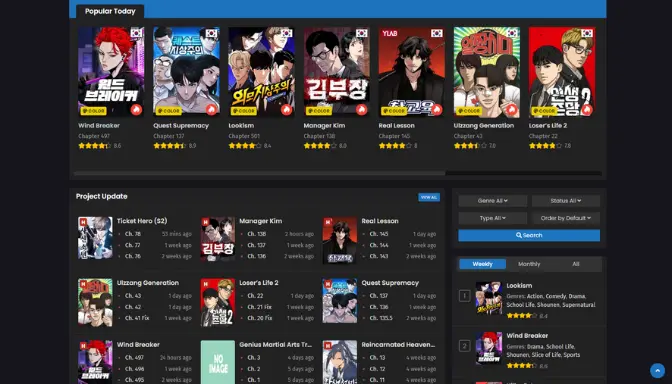Switch to the Weekly ranking tab
The image size is (672, 384).
[483, 264]
